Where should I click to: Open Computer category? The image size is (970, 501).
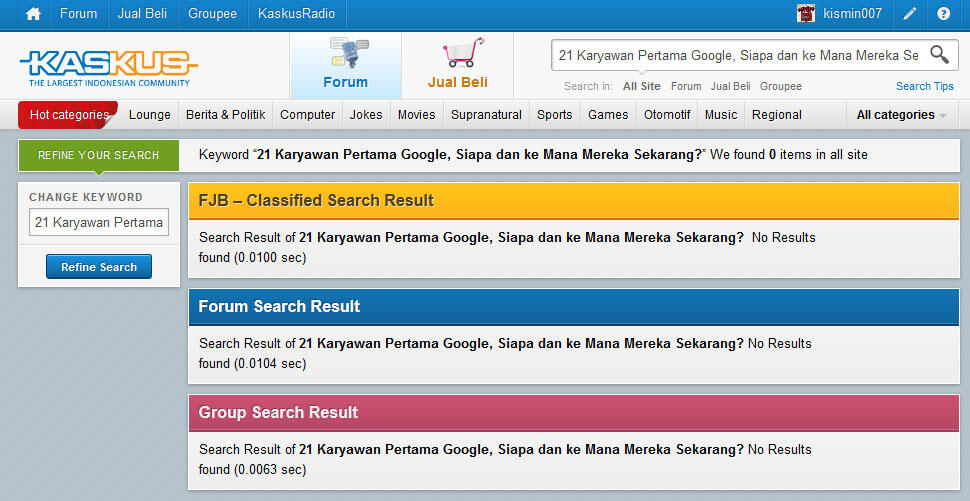(307, 115)
